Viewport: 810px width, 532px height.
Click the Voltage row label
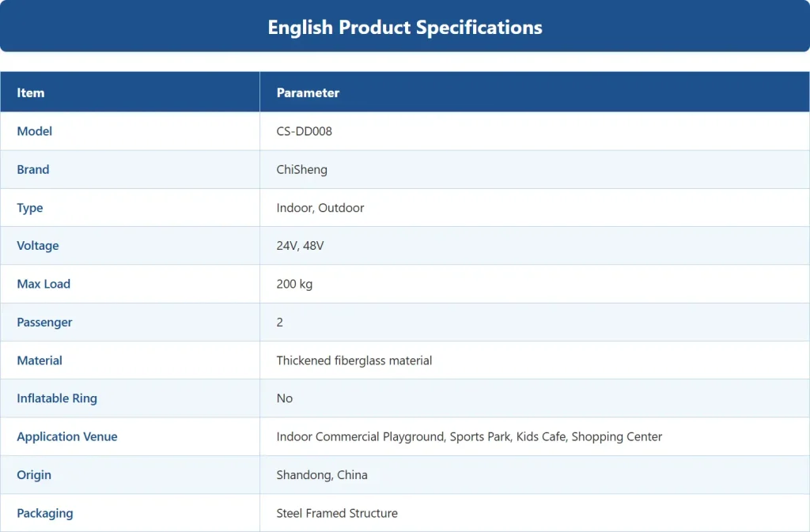[38, 246]
